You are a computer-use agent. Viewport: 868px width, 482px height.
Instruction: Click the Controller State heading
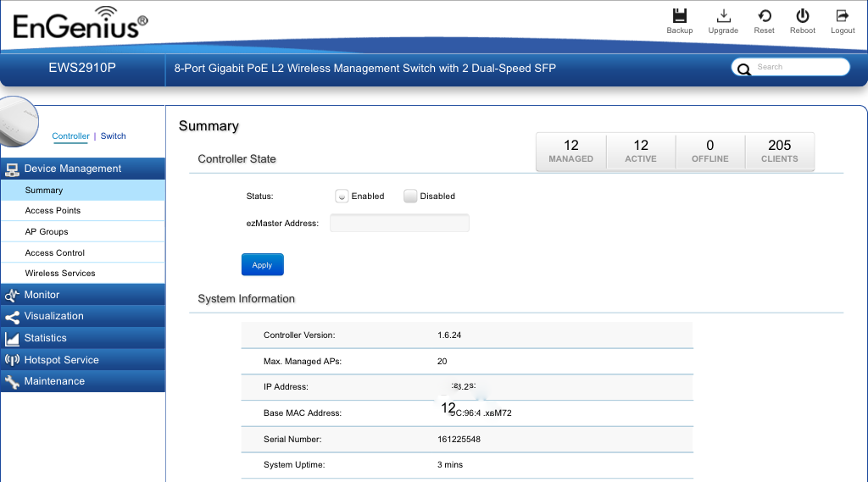click(x=237, y=159)
